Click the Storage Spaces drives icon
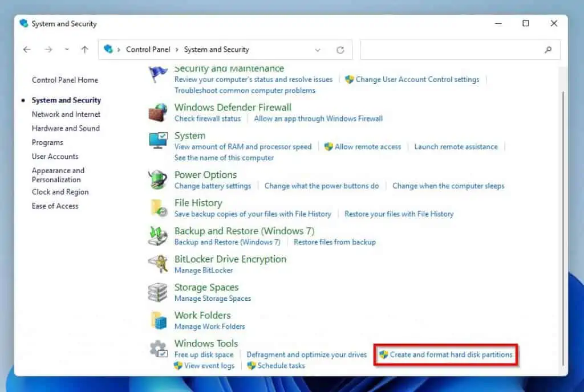 coord(158,292)
